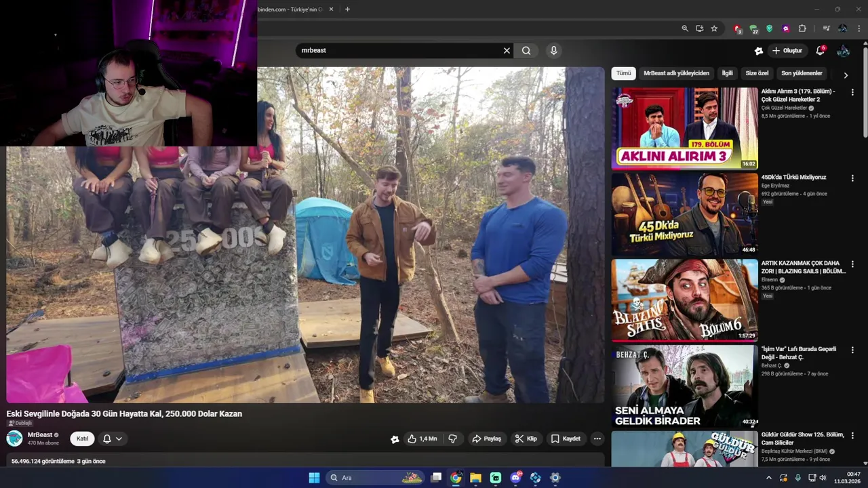Open the Aklını Alırım 3 video thumbnail
The width and height of the screenshot is (868, 488).
(684, 128)
